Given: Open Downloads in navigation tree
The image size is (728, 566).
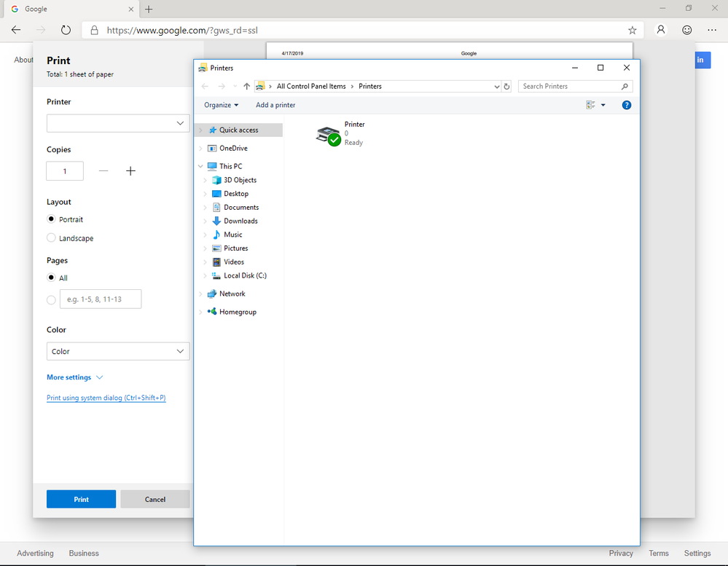Looking at the screenshot, I should [240, 221].
